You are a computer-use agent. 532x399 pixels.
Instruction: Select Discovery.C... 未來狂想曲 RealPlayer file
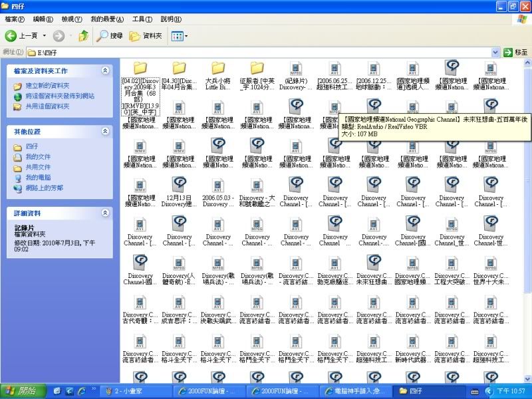[x=374, y=270]
